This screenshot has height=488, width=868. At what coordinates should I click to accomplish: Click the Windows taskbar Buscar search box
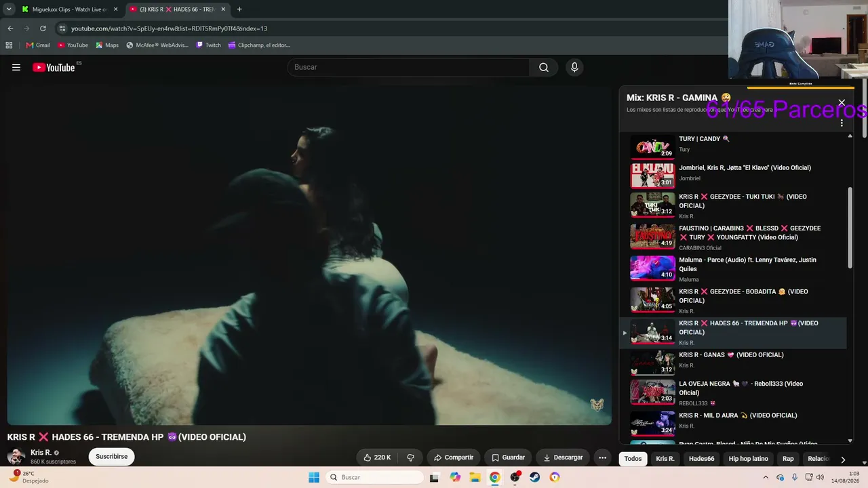point(374,477)
